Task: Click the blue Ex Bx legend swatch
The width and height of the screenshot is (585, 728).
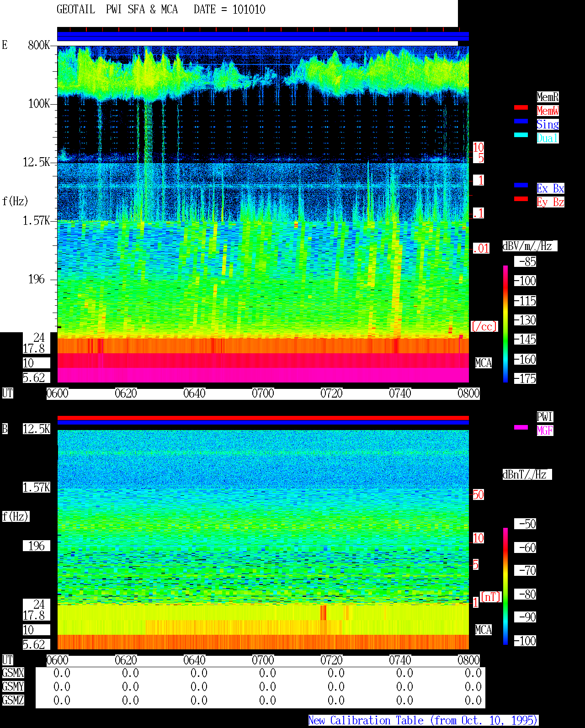Action: (x=521, y=185)
